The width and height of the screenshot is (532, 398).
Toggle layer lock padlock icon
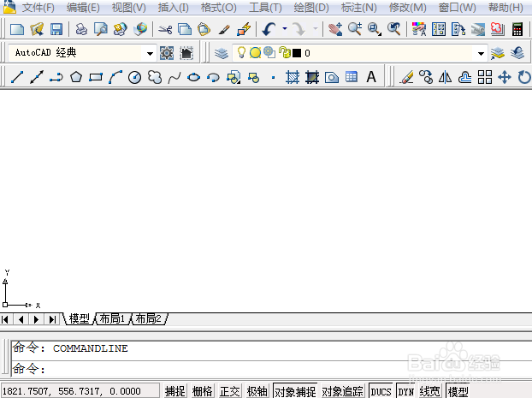coord(284,52)
